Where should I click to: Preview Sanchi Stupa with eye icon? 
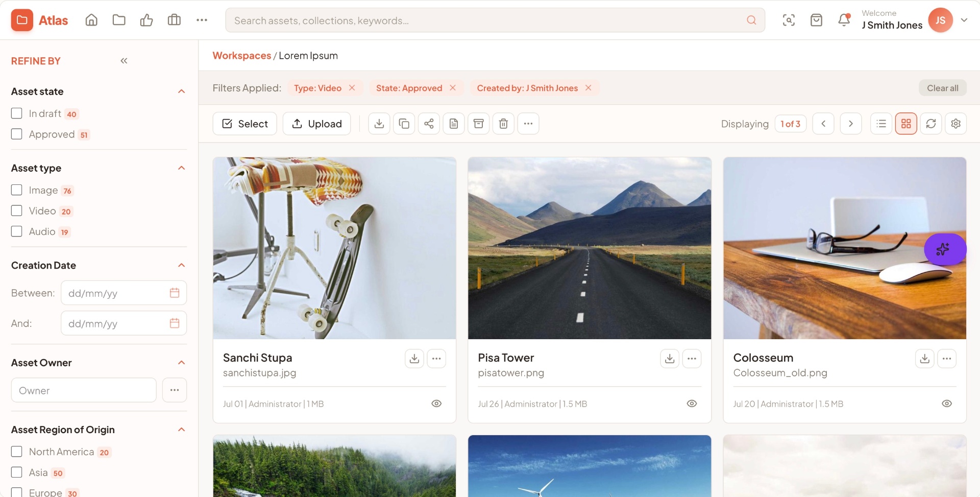click(x=436, y=404)
